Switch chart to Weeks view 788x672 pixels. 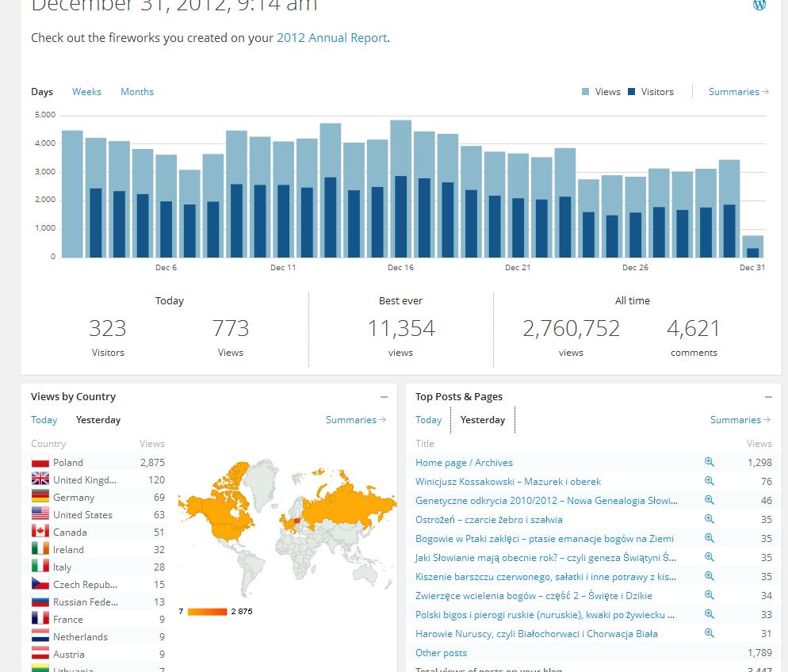click(x=86, y=92)
